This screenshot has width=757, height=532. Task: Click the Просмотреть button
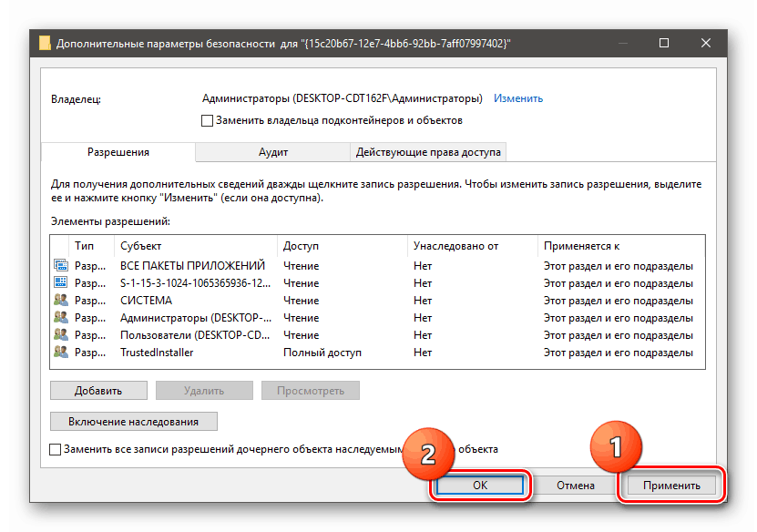[x=311, y=391]
